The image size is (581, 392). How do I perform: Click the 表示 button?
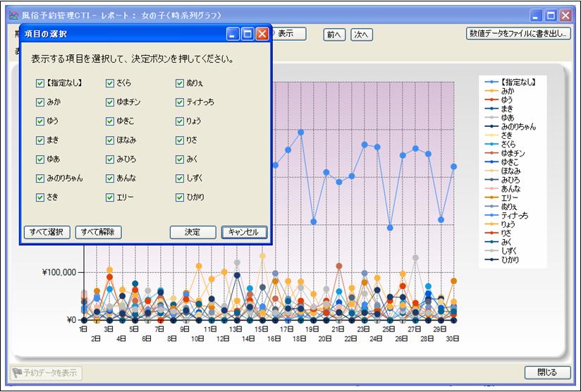click(x=287, y=33)
